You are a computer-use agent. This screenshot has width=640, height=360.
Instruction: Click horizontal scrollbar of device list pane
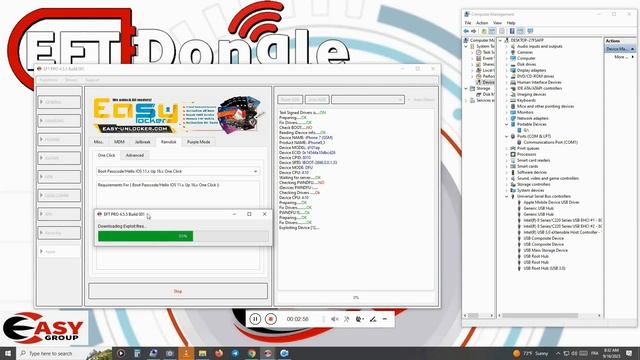(x=550, y=316)
